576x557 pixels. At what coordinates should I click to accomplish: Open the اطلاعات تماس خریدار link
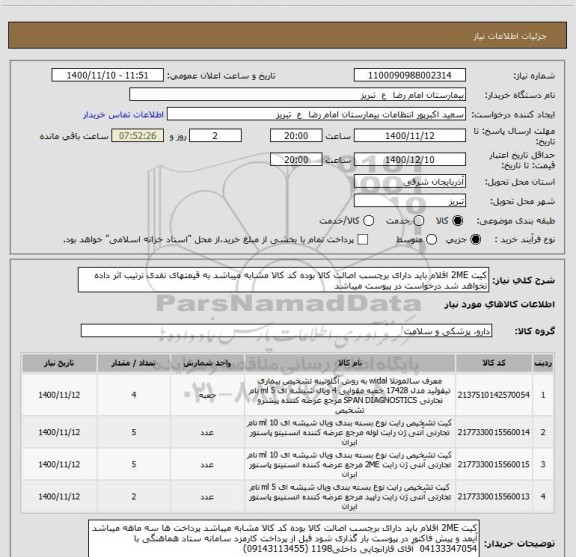(123, 115)
